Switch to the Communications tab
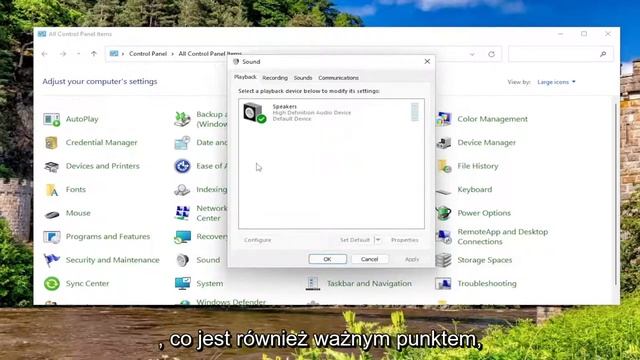The height and width of the screenshot is (360, 640). pos(338,78)
